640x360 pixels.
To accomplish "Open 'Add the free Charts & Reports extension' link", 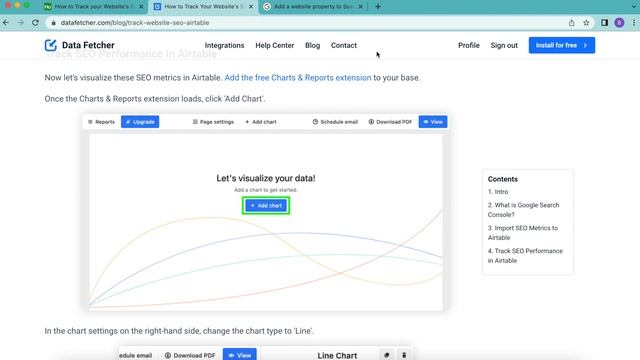I will coord(298,78).
